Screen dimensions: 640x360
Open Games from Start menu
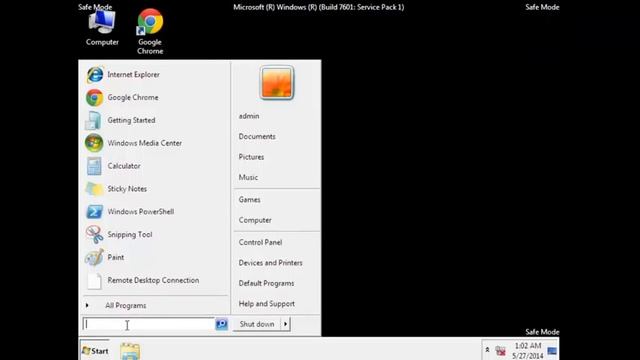coord(249,200)
